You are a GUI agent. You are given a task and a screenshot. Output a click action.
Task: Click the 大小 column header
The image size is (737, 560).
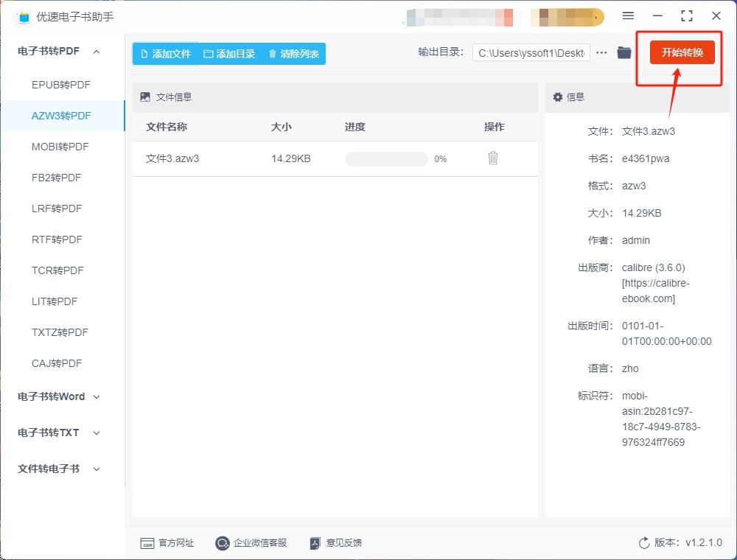click(281, 127)
